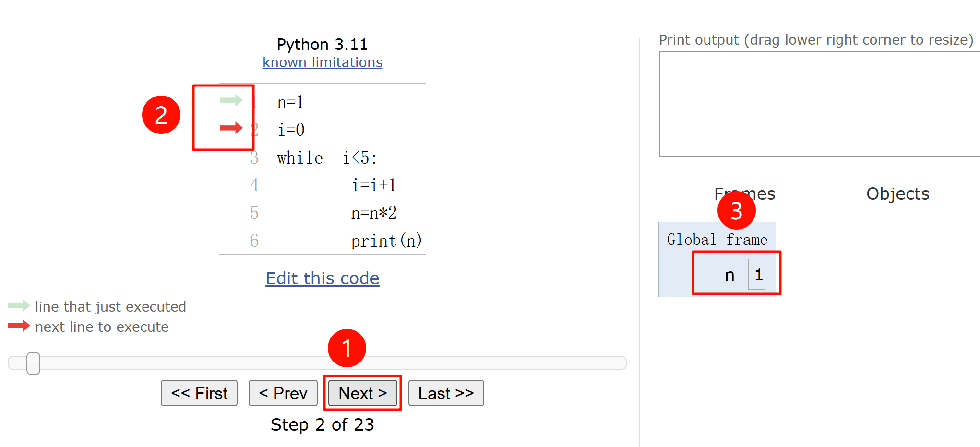Image resolution: width=980 pixels, height=447 pixels.
Task: Click code line 4 i=i+1
Action: tap(374, 185)
